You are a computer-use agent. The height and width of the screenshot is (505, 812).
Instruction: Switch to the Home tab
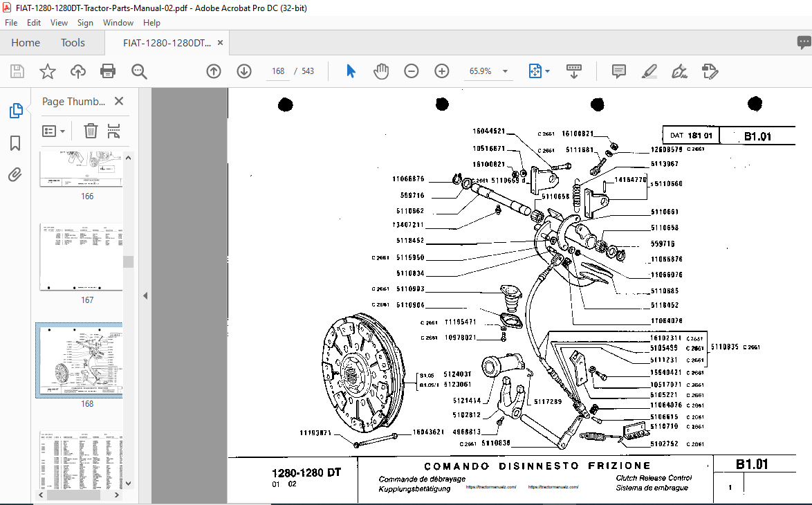(x=26, y=42)
